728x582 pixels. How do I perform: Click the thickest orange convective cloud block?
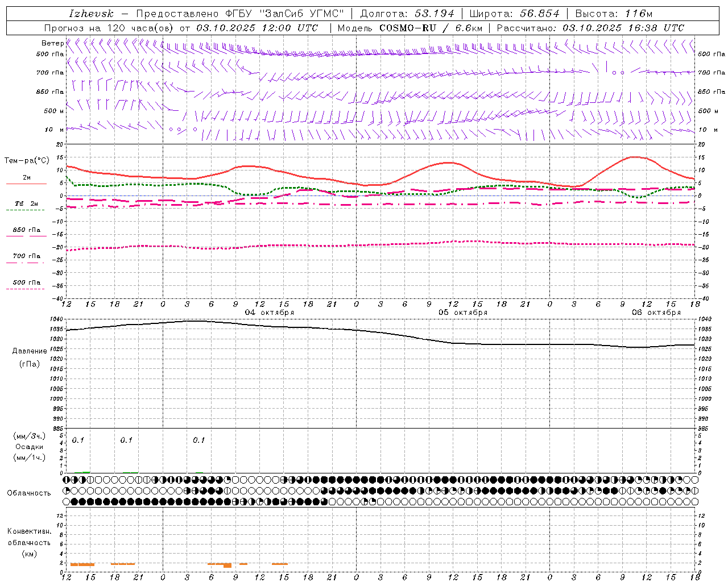click(x=227, y=566)
